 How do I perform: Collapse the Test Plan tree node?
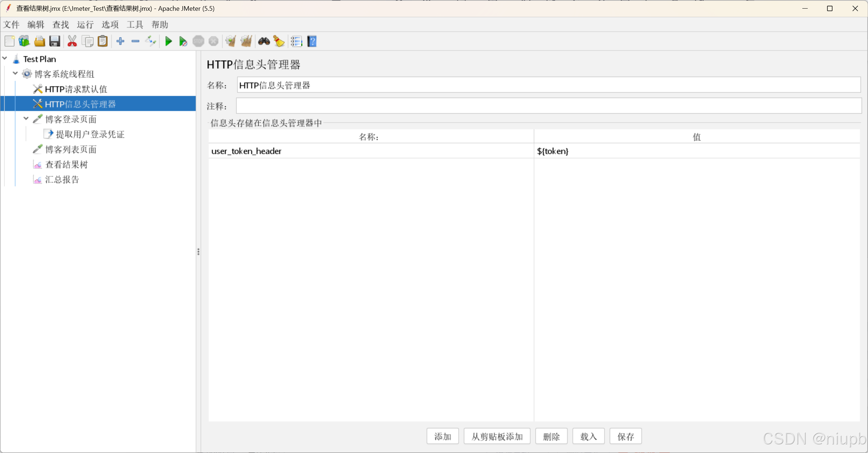coord(5,58)
